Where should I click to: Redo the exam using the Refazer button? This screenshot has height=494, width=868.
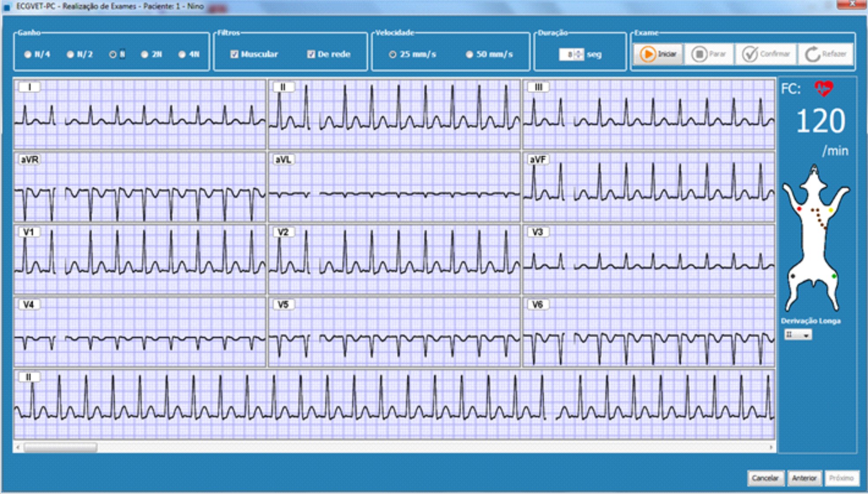[826, 54]
